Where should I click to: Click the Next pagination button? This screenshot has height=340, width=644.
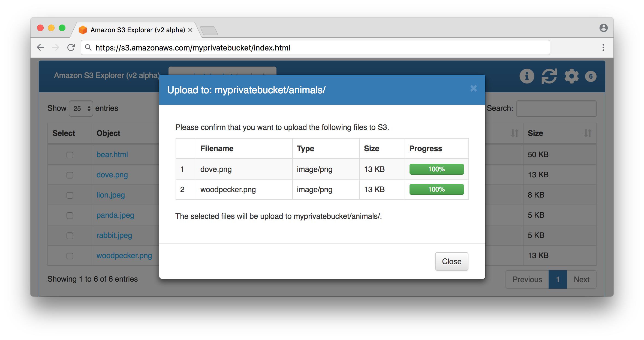tap(582, 279)
